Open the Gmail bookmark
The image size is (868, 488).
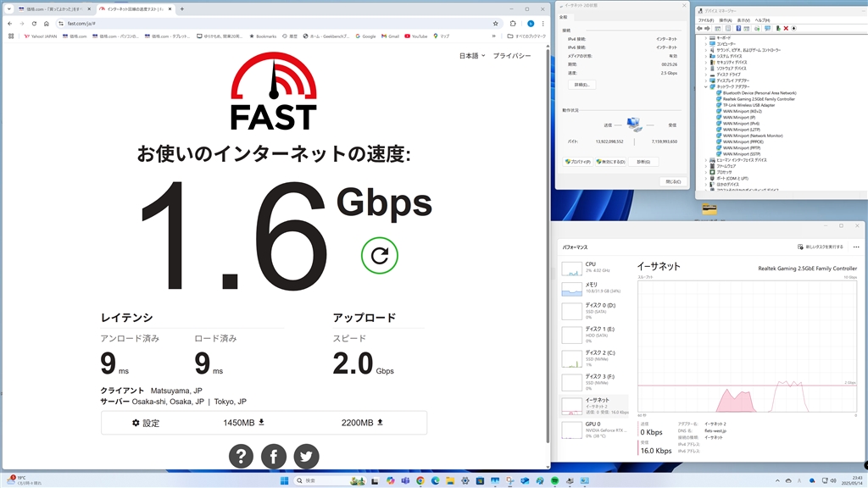pos(390,36)
